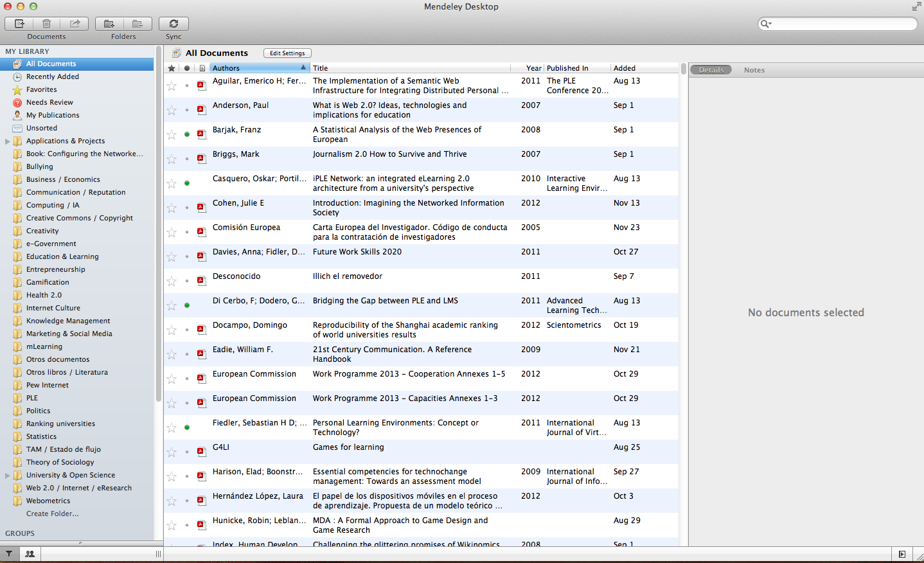Open PDF icon for Docampo, Domingo
924x563 pixels.
(201, 329)
